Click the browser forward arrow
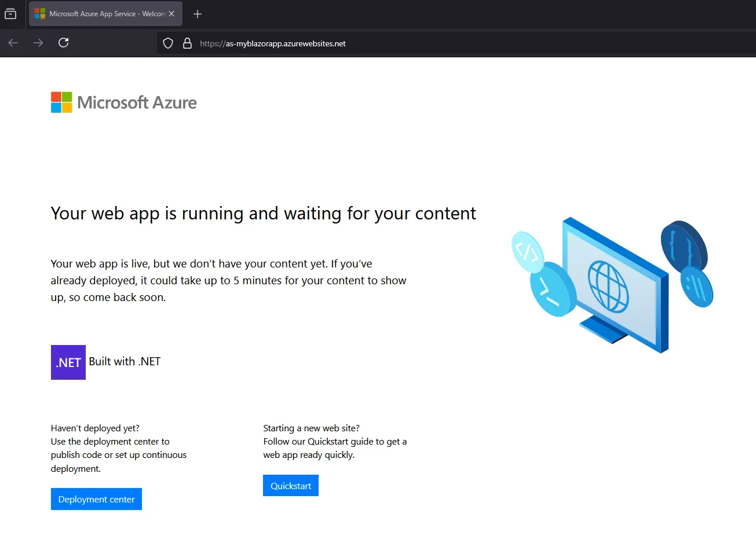Screen dimensions: 756x554 (38, 43)
